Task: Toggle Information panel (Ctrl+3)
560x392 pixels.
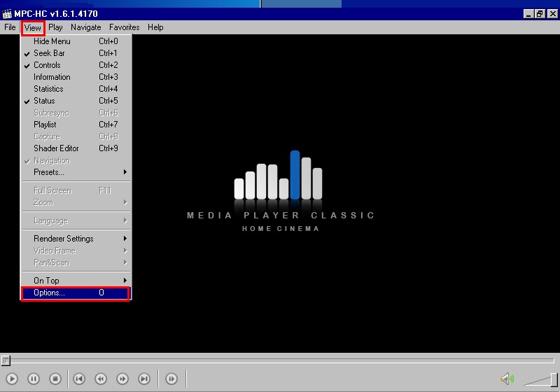Action: pos(76,77)
